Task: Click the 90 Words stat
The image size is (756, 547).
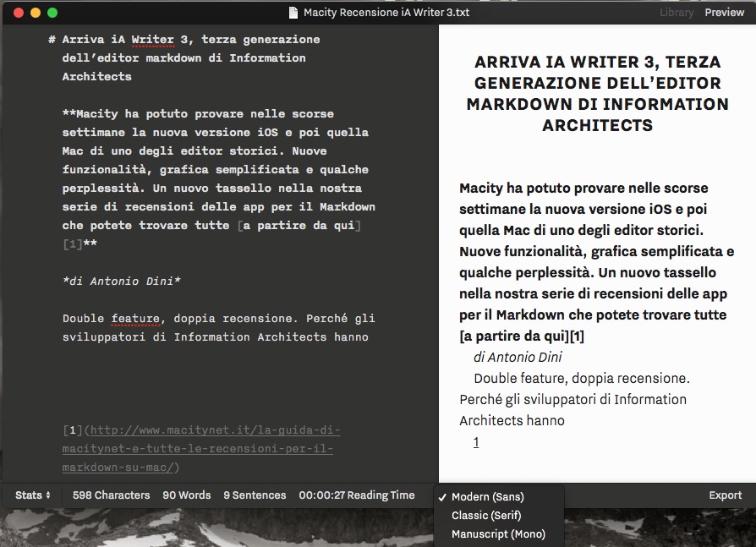Action: pos(187,495)
